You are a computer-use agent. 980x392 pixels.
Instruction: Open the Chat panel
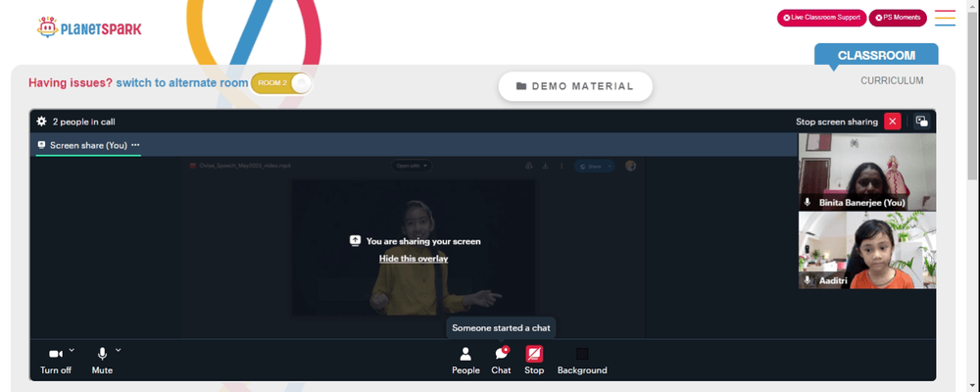[x=501, y=361]
